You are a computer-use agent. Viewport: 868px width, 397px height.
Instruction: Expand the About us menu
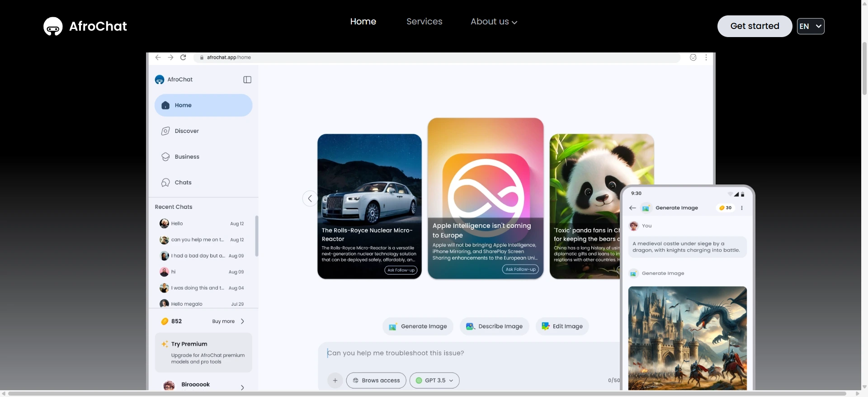tap(494, 21)
